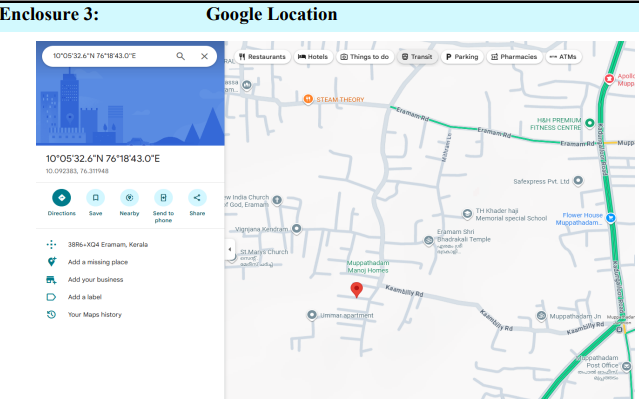Screen dimensions: 639x411
Task: Click the label tag icon
Action: (51, 297)
